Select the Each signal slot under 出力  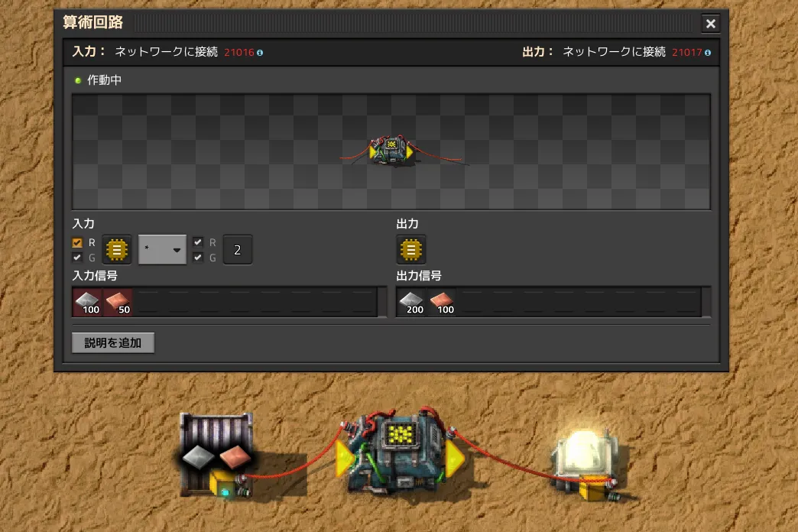coord(410,249)
